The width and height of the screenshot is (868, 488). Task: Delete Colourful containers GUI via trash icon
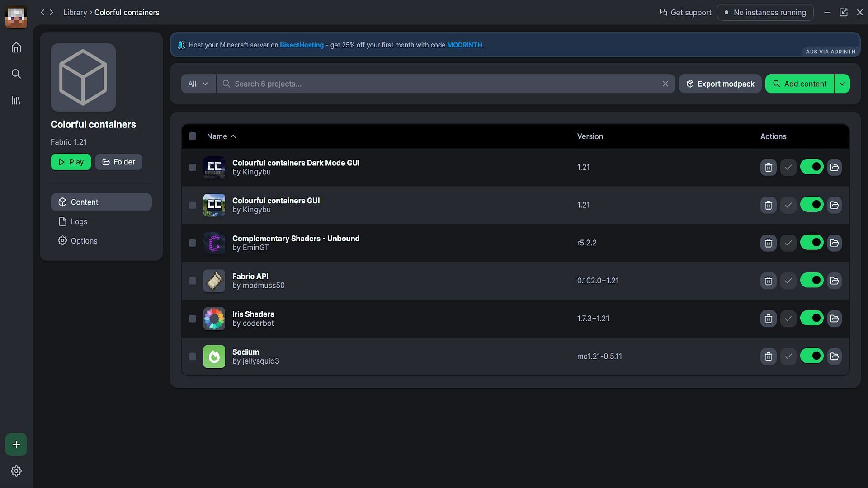[x=768, y=205]
